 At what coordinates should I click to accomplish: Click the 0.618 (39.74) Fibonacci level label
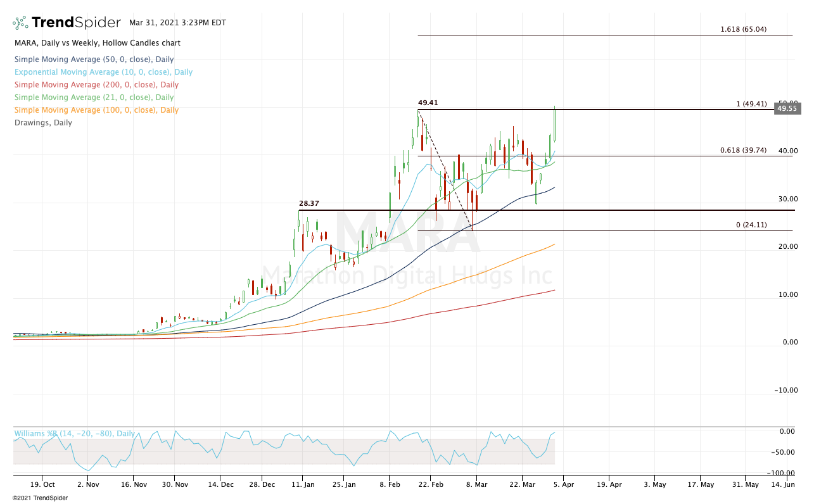point(743,151)
